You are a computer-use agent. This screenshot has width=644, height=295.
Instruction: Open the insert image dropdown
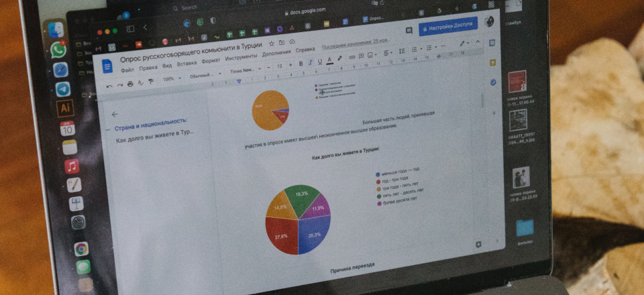click(372, 55)
